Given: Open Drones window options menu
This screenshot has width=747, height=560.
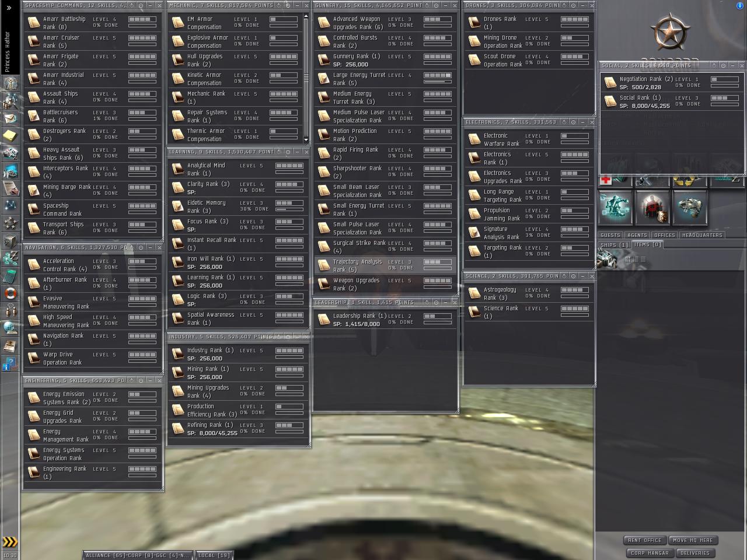Looking at the screenshot, I should [x=564, y=5].
